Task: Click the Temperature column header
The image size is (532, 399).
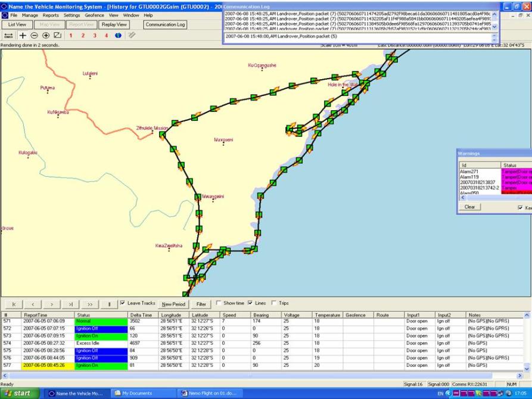Action: 328,315
